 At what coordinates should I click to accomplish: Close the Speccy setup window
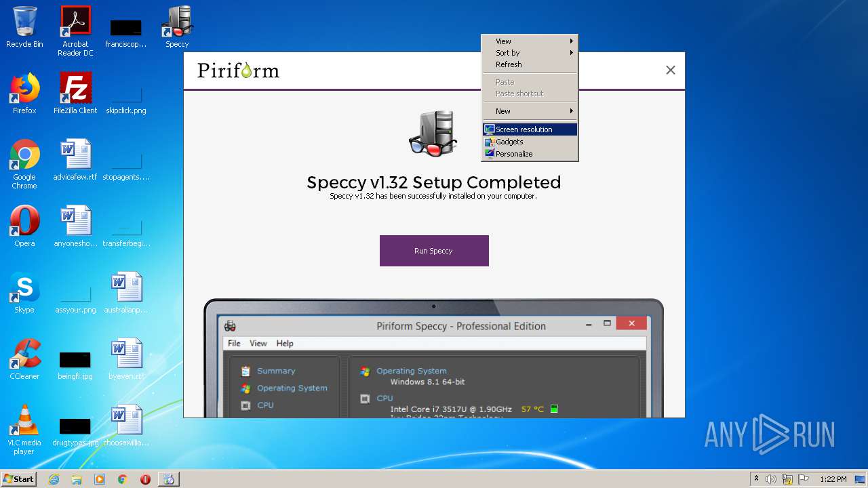pos(671,70)
